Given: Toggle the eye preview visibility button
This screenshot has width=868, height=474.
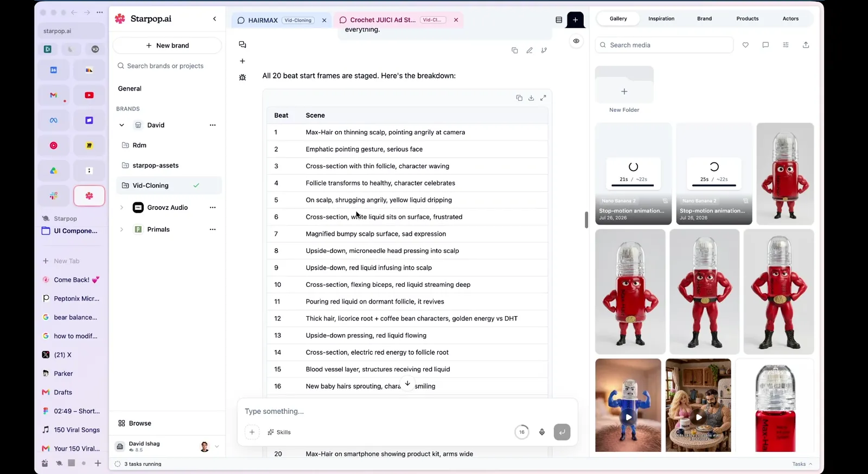Looking at the screenshot, I should [x=576, y=41].
